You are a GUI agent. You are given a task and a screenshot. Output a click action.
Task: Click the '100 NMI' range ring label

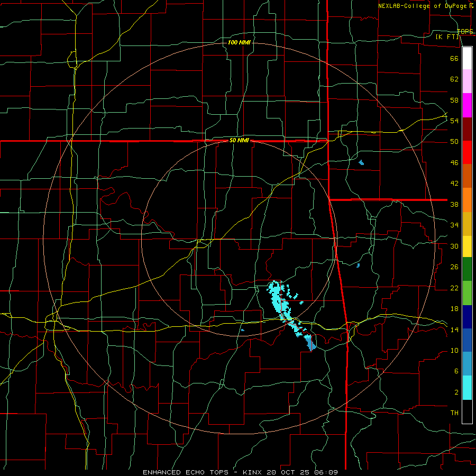(239, 42)
